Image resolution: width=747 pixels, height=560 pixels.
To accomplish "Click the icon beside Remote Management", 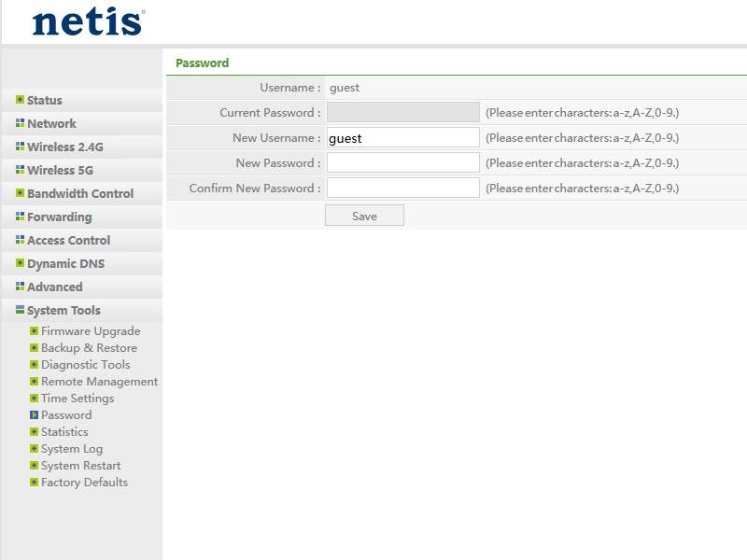I will (34, 382).
